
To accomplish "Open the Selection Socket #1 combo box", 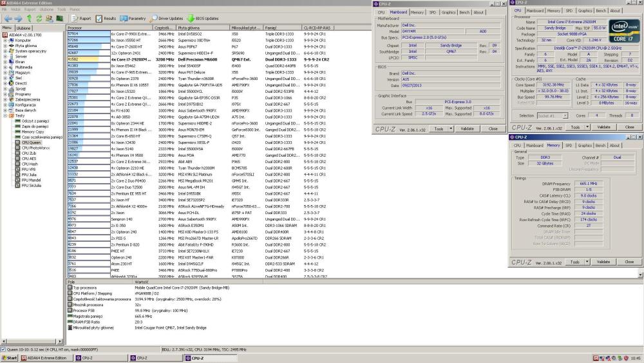I will 553,115.
